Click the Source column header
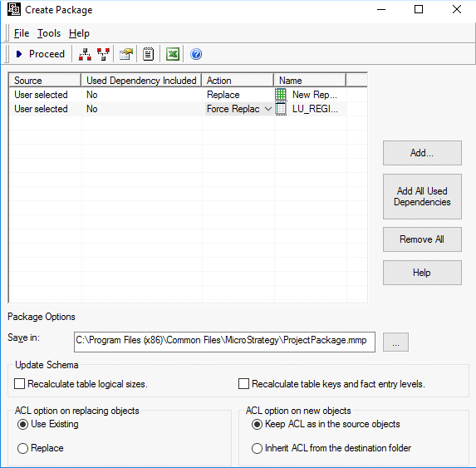The width and height of the screenshot is (476, 468). 45,81
